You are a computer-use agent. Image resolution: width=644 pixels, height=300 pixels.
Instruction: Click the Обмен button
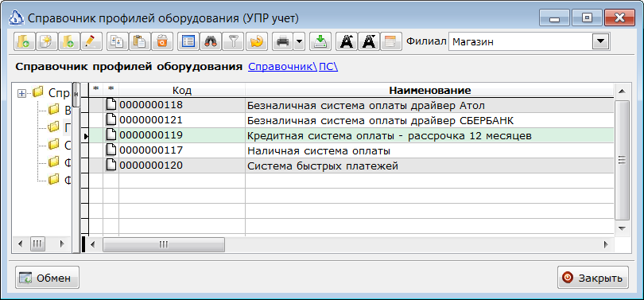coord(47,278)
